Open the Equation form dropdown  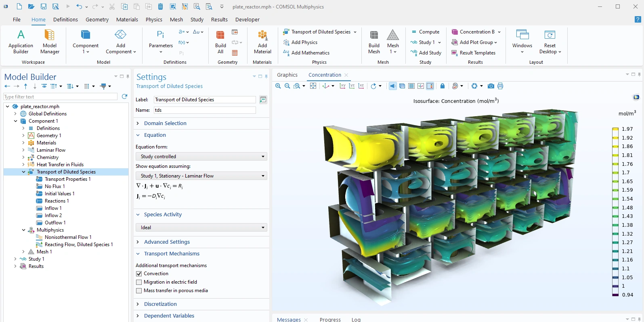coord(201,157)
